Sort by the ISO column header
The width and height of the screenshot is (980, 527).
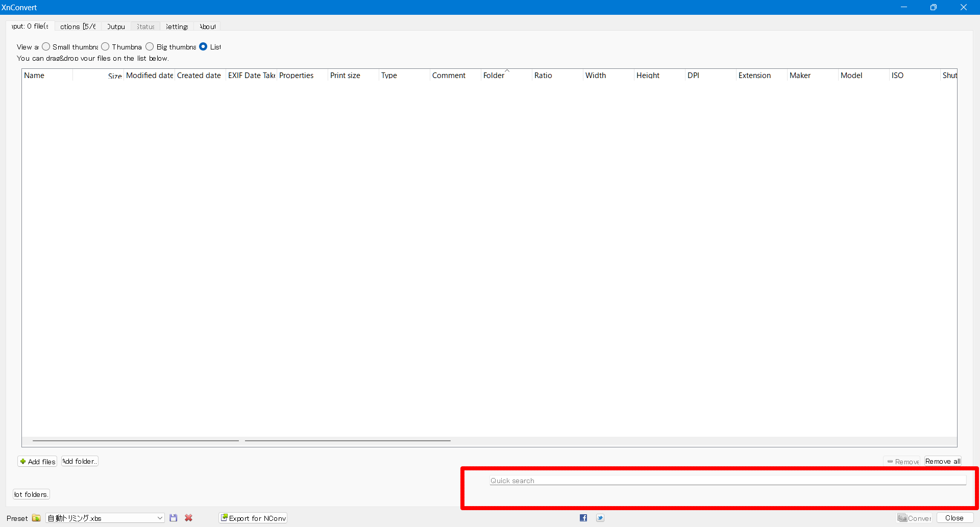[915, 76]
